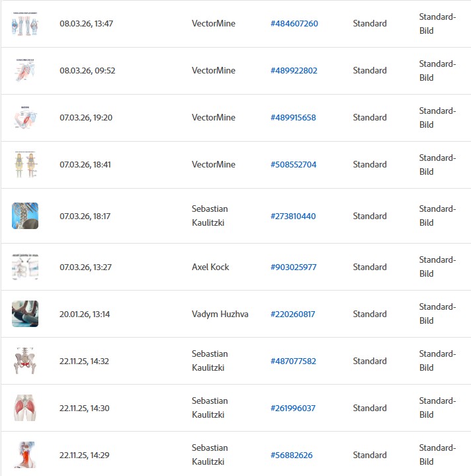Open asset link #484607260
471x476 pixels.
294,24
